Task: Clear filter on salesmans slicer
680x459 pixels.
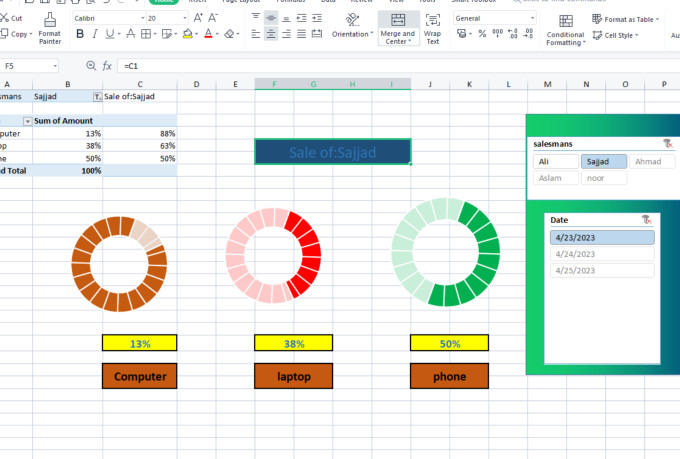Action: click(x=668, y=144)
